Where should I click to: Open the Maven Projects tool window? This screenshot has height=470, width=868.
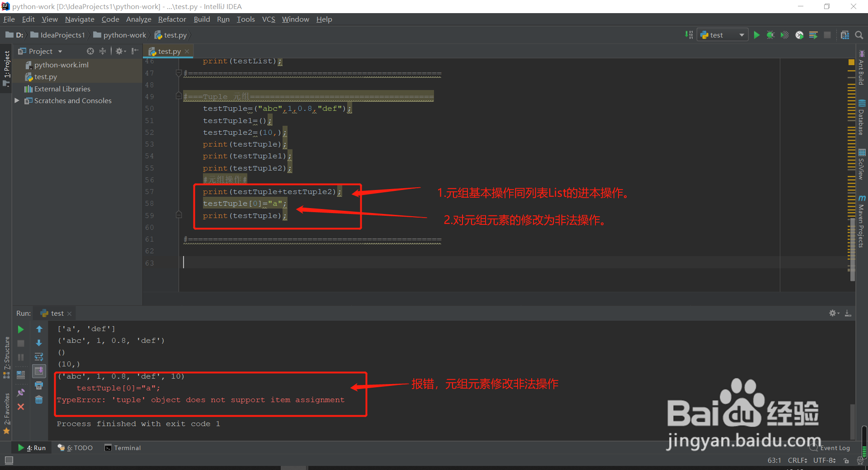pos(863,222)
